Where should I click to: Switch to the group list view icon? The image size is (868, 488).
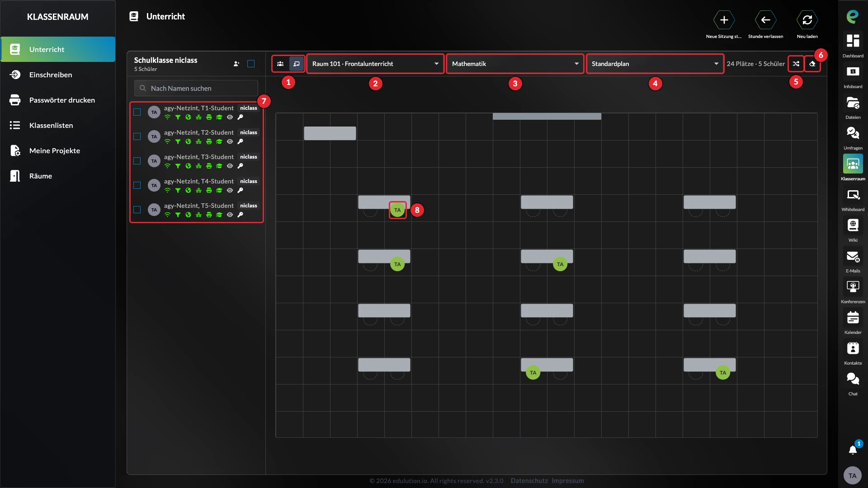pos(280,64)
